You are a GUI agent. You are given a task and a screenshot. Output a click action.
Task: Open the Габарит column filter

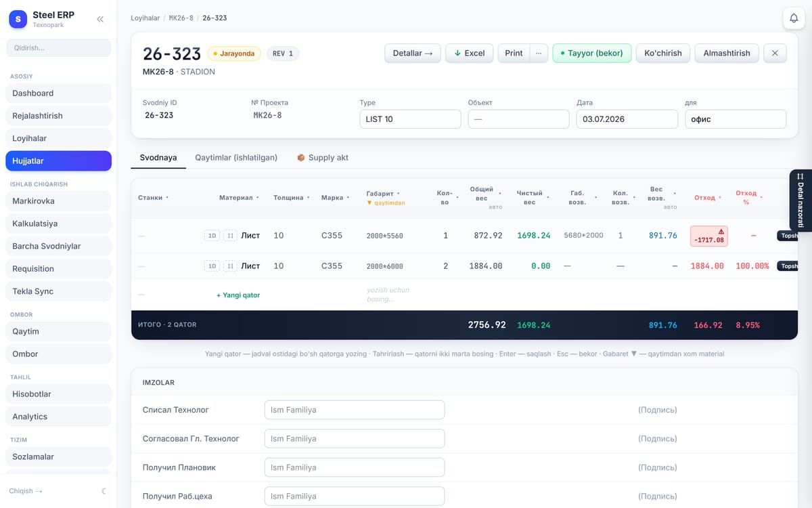pos(398,194)
